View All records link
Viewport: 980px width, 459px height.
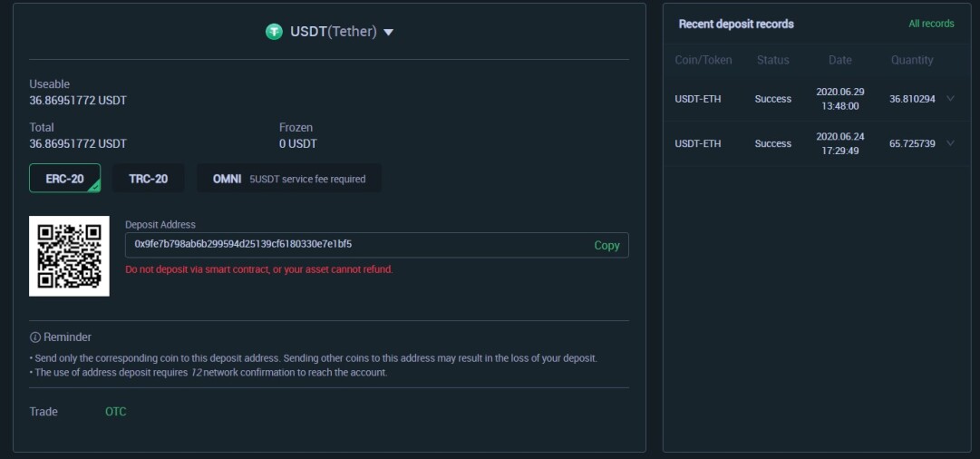pyautogui.click(x=931, y=24)
